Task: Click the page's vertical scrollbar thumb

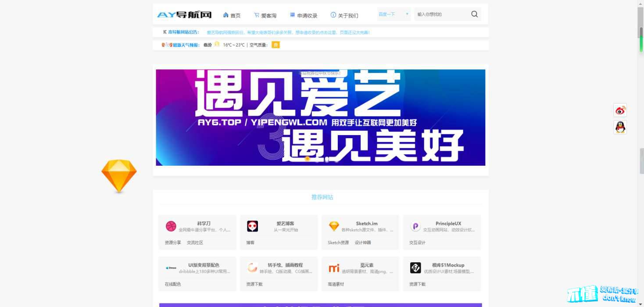Action: pyautogui.click(x=640, y=23)
